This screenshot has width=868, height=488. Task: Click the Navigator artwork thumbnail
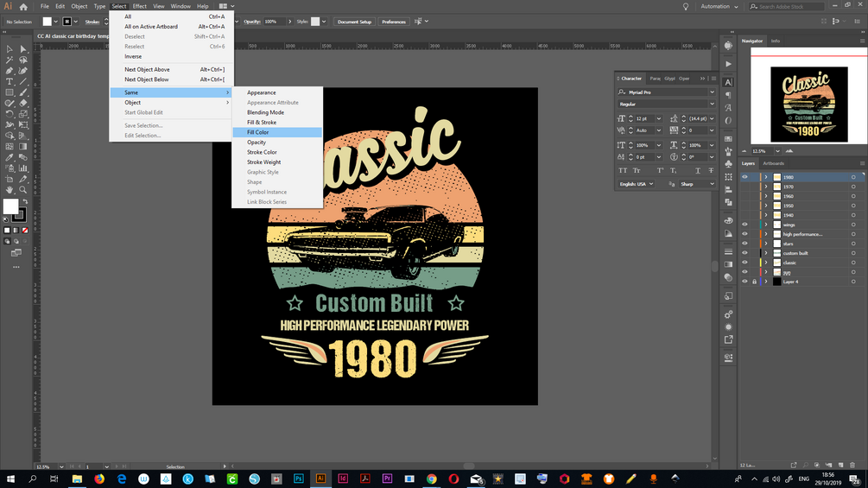808,105
